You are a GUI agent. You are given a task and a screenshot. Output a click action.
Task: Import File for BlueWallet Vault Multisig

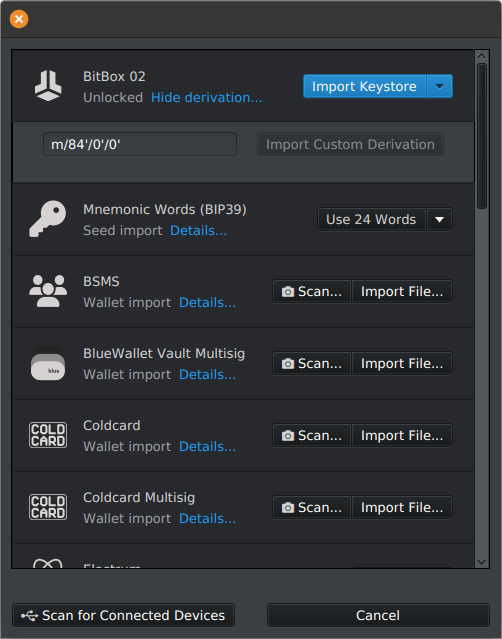(x=402, y=364)
